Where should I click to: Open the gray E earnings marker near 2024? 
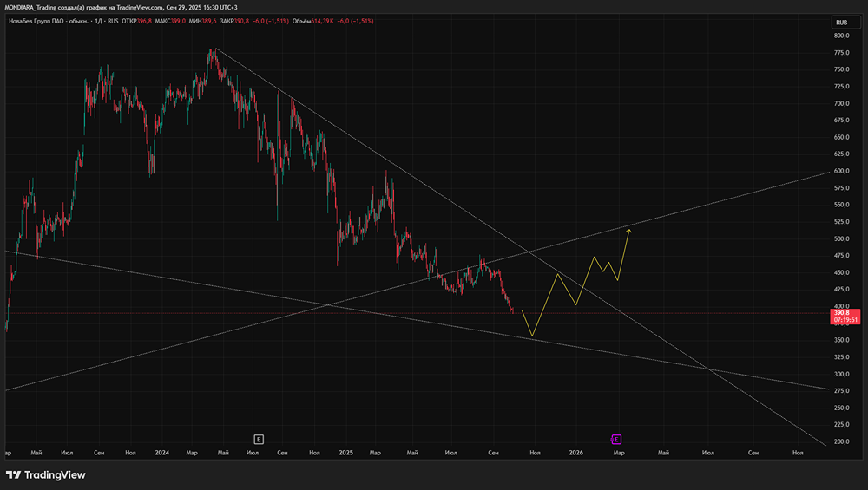[x=259, y=439]
